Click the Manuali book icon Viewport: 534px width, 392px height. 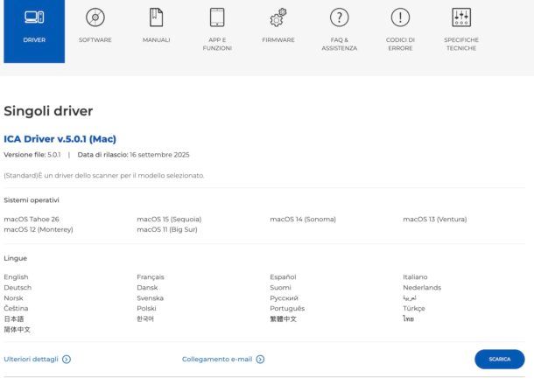point(156,17)
